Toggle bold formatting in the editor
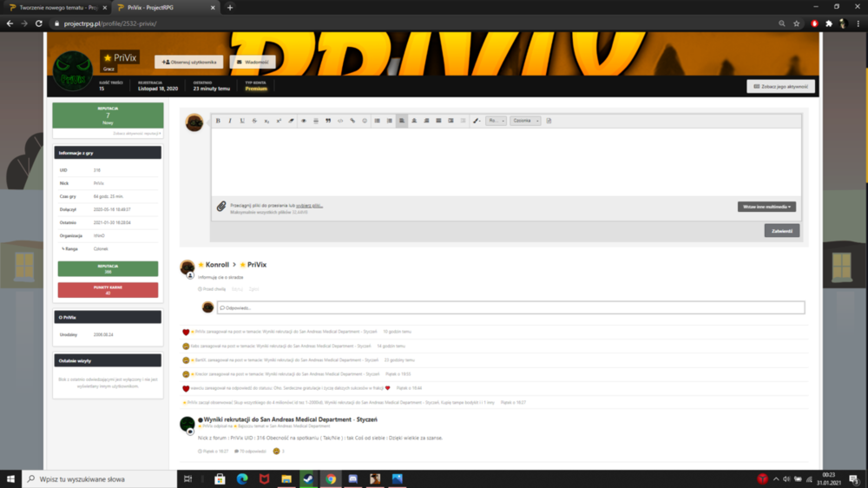This screenshot has width=868, height=488. 218,121
